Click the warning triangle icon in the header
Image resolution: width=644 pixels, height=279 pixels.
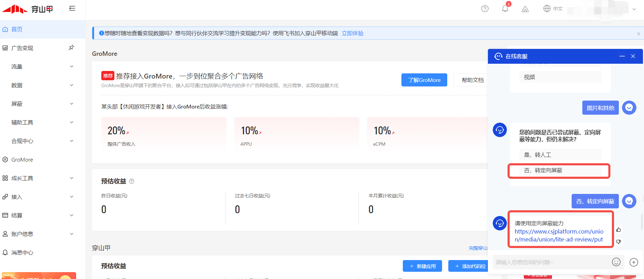click(525, 9)
